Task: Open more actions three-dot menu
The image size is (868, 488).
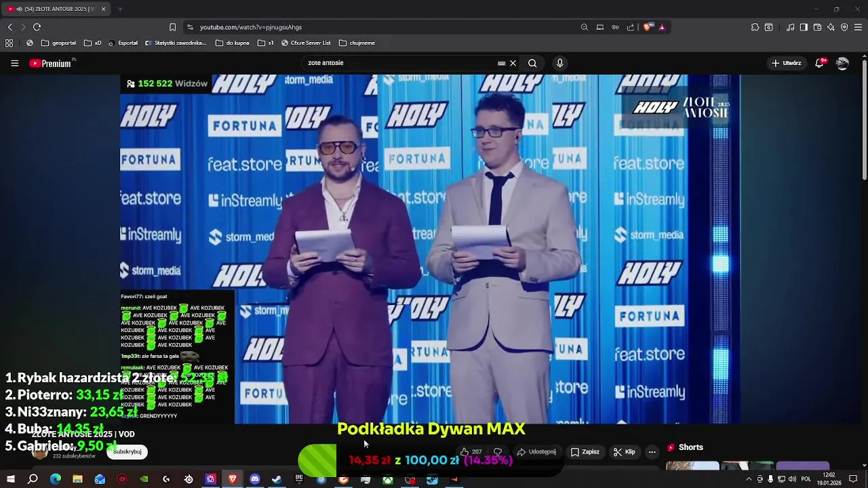Action: (652, 452)
